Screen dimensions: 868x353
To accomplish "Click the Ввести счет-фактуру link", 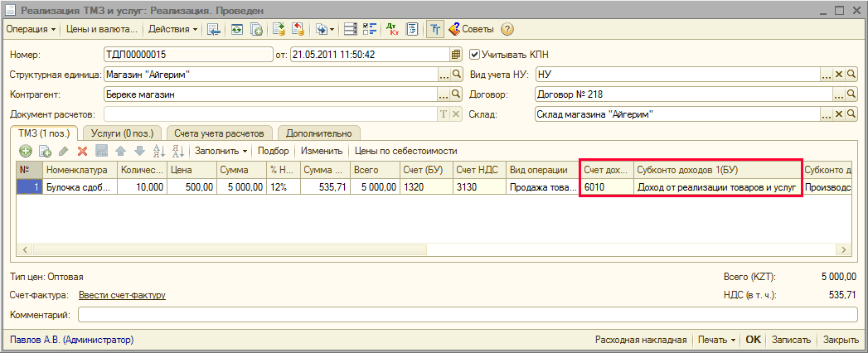I will click(x=122, y=295).
